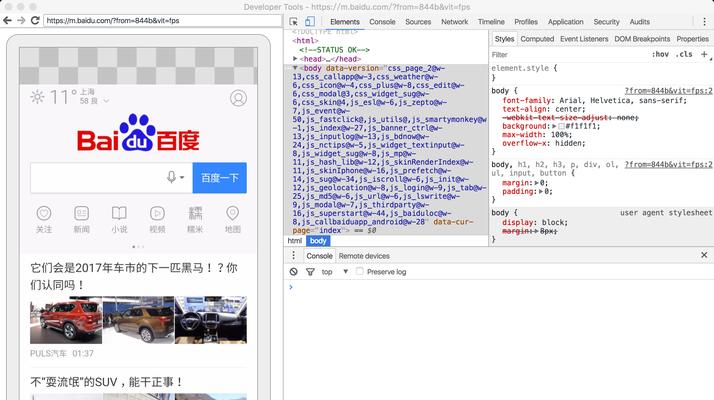Add a new style rule with plus icon
The width and height of the screenshot is (714, 400).
704,54
